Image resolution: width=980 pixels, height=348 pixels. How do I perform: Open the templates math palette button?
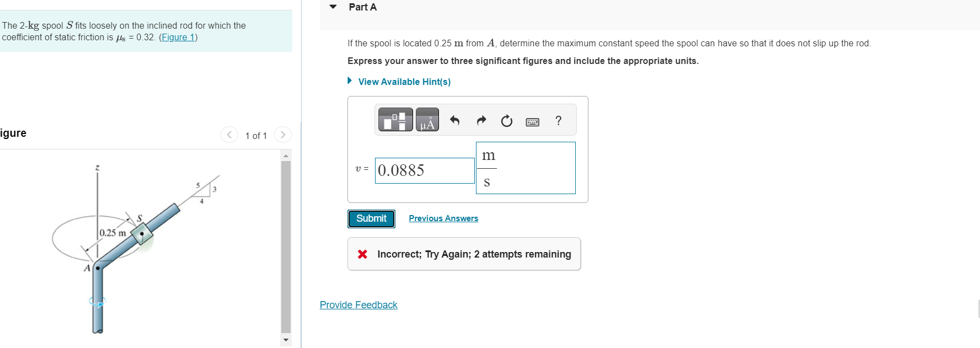(395, 120)
